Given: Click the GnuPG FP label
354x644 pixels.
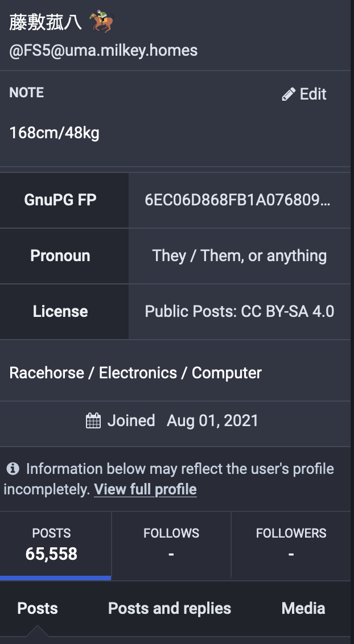Looking at the screenshot, I should pos(60,200).
